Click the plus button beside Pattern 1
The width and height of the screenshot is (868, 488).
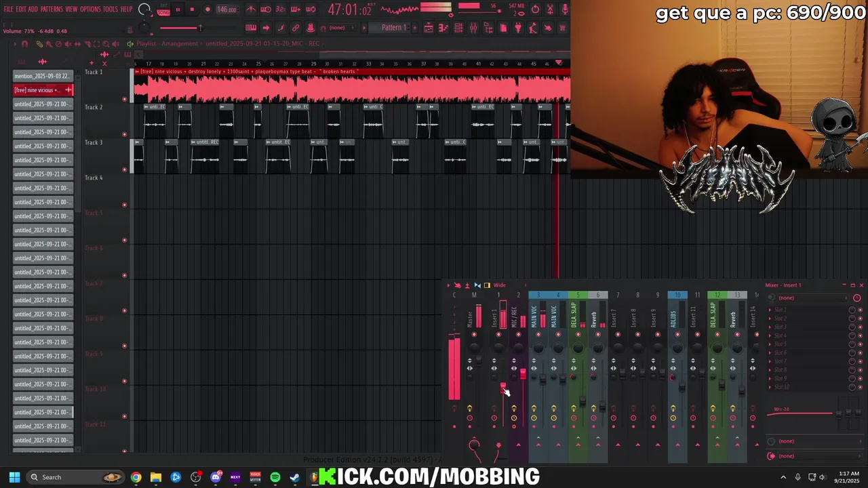point(416,28)
